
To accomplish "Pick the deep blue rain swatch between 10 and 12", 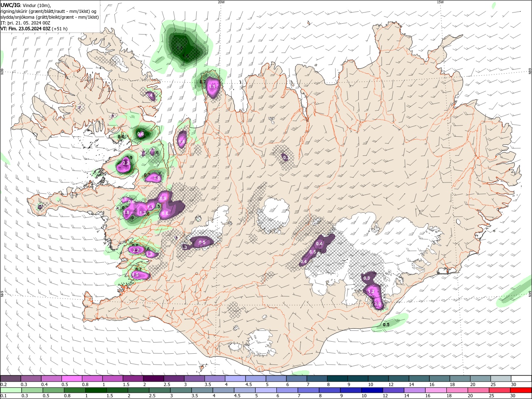I will pos(372,390).
